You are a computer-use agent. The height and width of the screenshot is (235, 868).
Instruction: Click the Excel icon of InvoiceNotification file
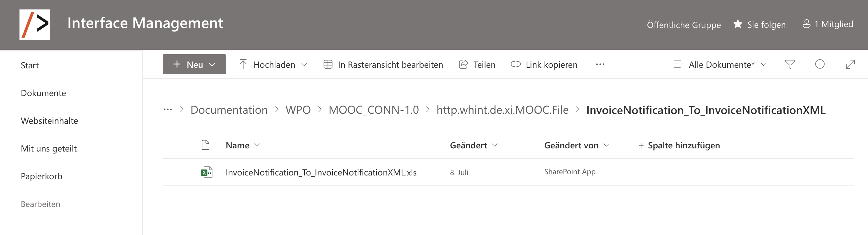(206, 172)
